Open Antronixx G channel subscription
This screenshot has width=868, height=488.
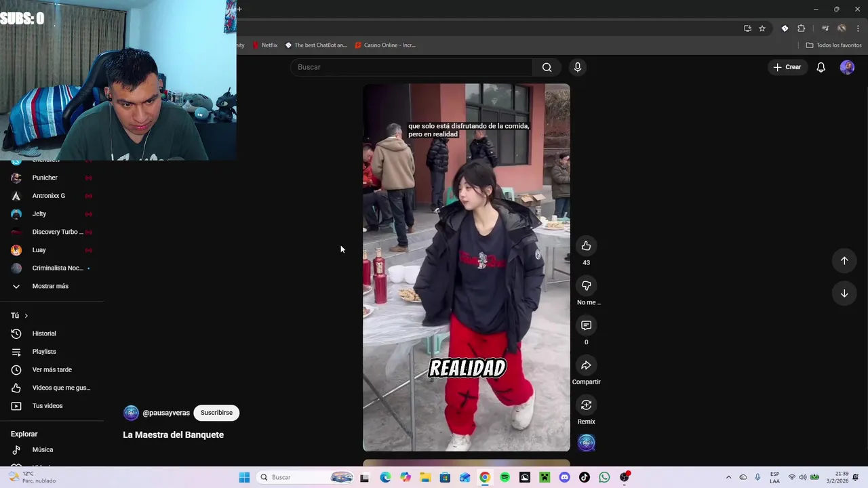52,196
